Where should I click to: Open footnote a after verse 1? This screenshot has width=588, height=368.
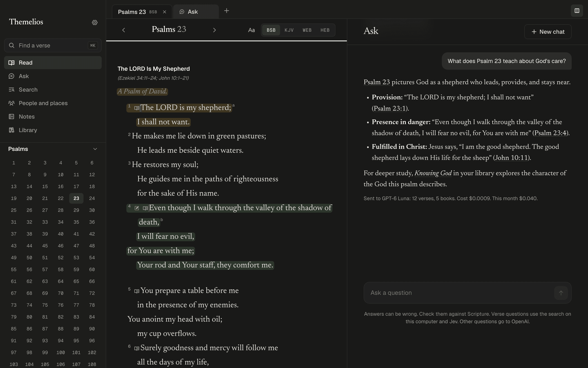pyautogui.click(x=234, y=105)
